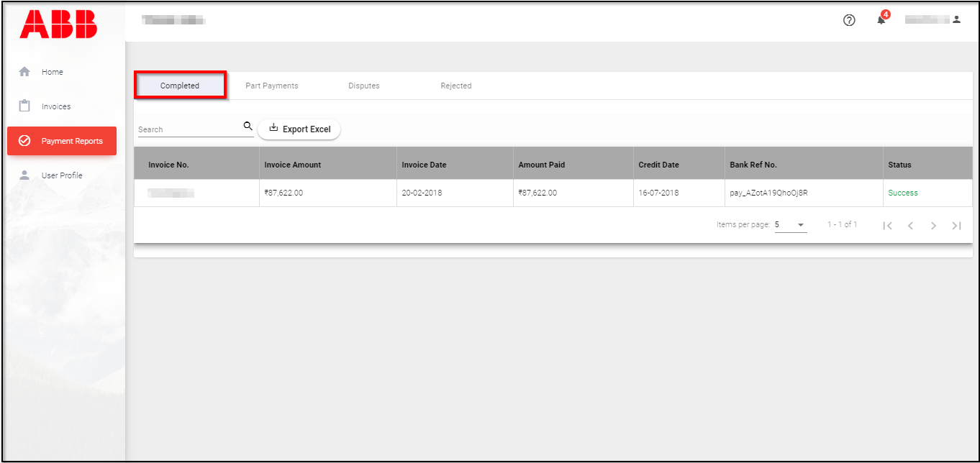Click the help question mark icon

(x=849, y=21)
